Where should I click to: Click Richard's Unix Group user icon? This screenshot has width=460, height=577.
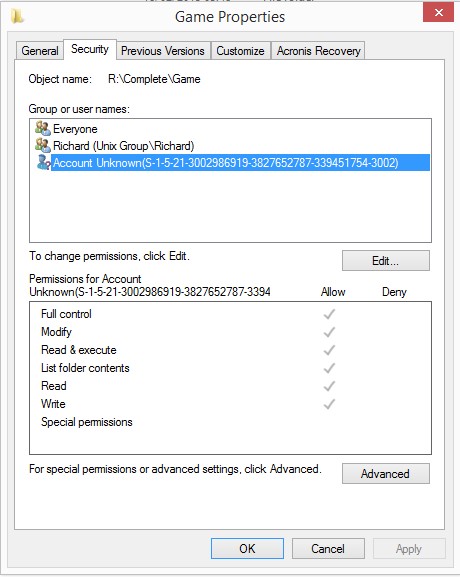click(x=43, y=145)
